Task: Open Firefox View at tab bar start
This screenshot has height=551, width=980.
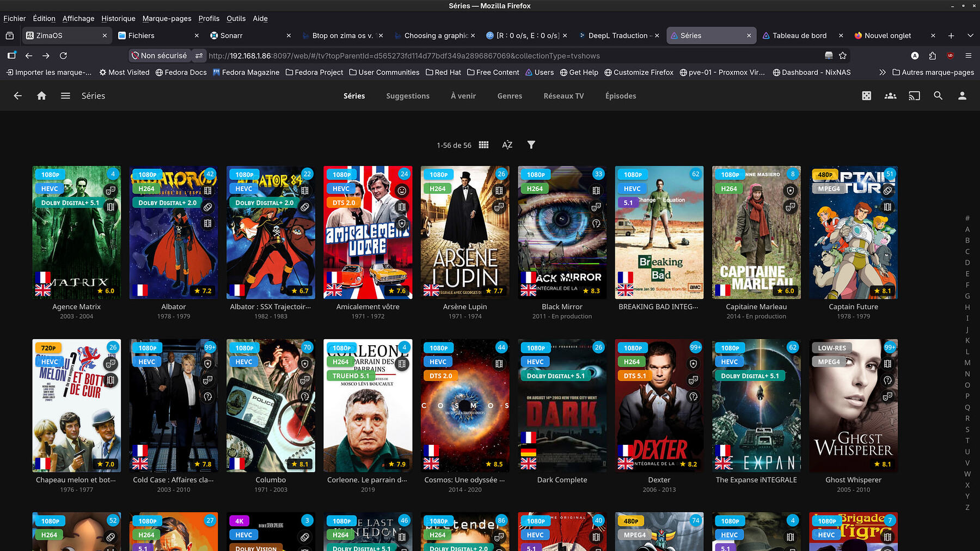Action: click(x=9, y=35)
